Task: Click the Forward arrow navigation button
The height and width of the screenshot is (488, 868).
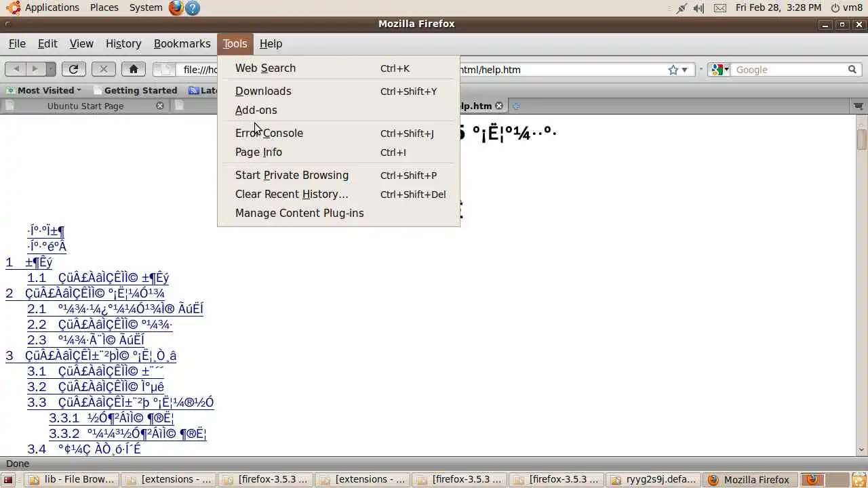Action: click(35, 69)
